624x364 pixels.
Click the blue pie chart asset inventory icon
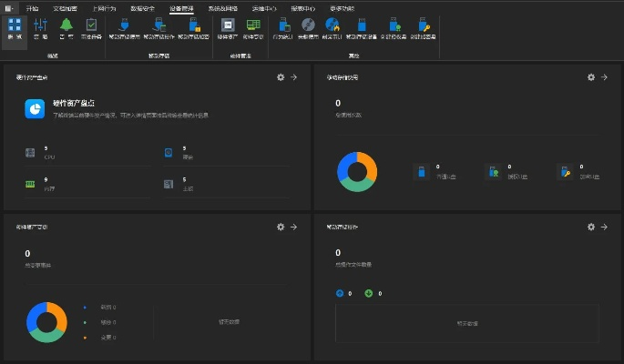click(x=35, y=108)
